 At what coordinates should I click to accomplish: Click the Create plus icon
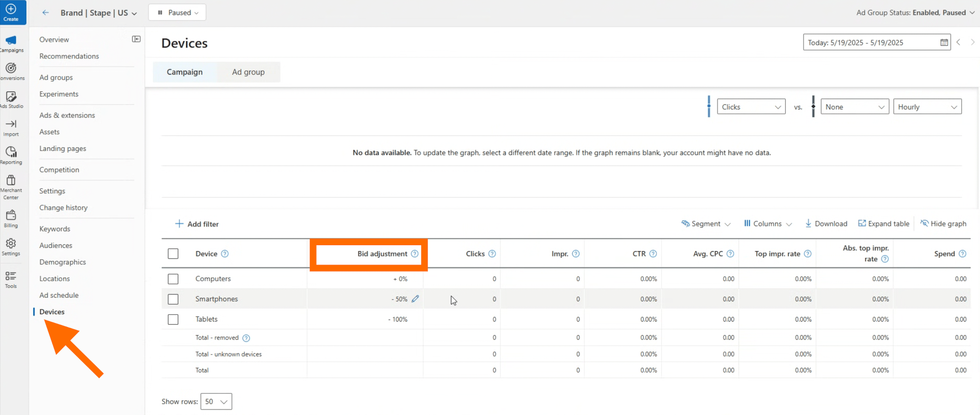11,9
